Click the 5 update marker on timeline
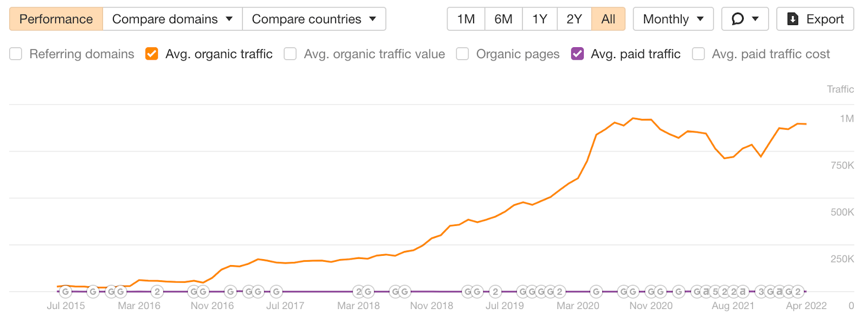This screenshot has height=321, width=868. [715, 292]
